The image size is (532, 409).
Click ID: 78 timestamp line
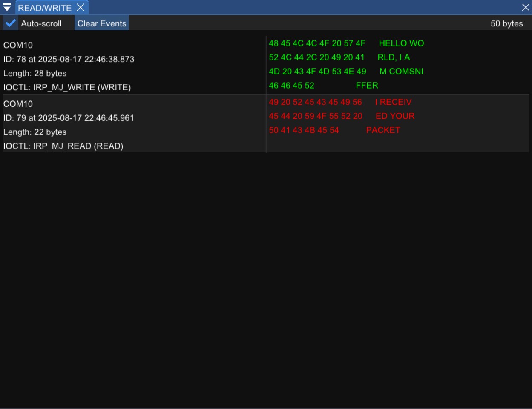click(x=69, y=59)
